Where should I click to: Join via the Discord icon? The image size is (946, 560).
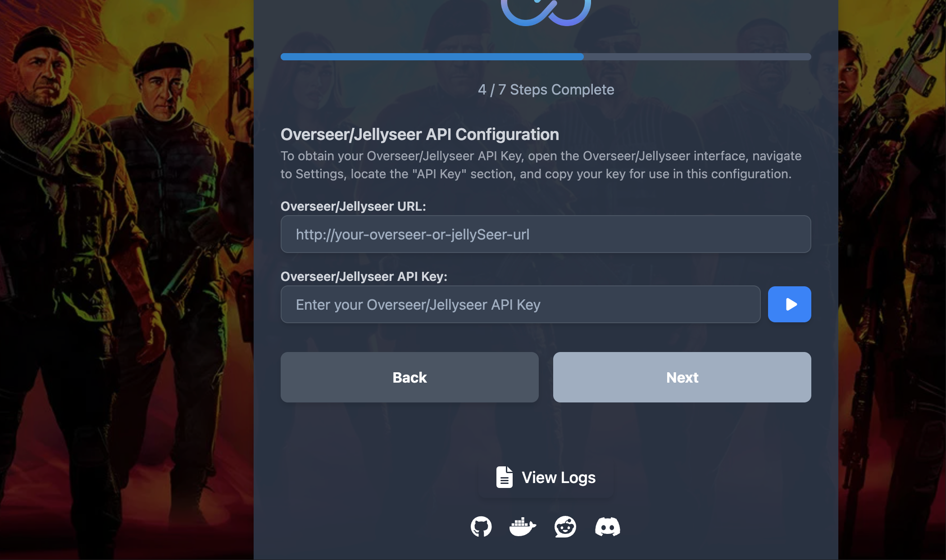(607, 527)
